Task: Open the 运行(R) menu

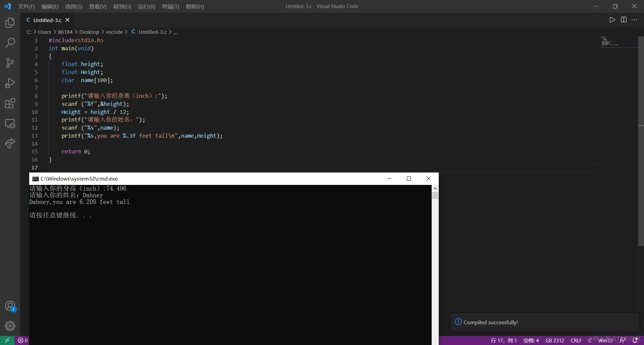Action: (x=147, y=6)
